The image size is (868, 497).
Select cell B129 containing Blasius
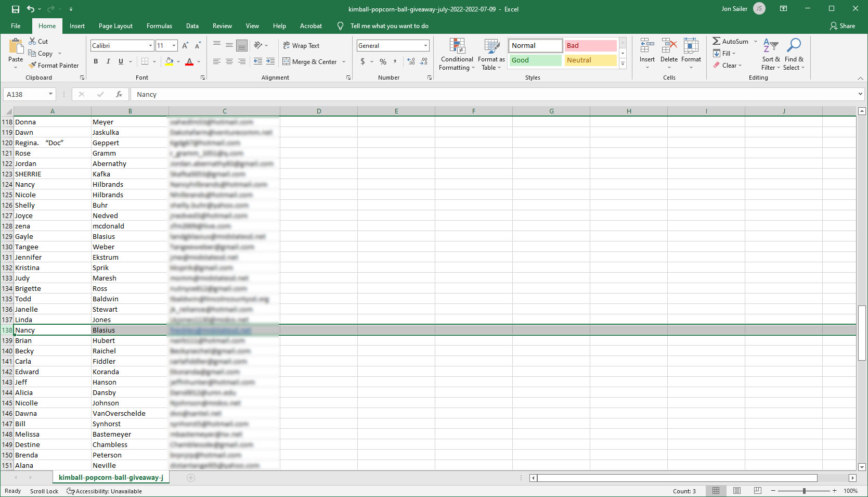(129, 236)
